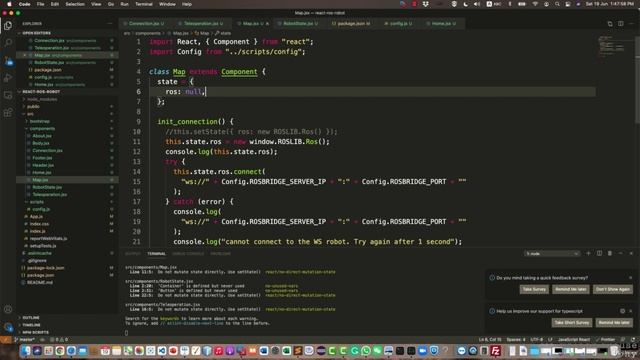
Task: Split the terminal panel
Action: [599, 253]
